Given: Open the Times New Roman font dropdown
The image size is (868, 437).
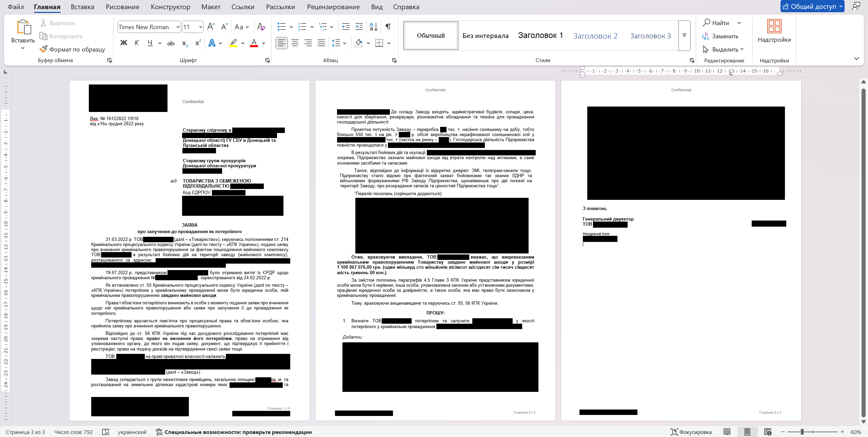Looking at the screenshot, I should coord(178,27).
